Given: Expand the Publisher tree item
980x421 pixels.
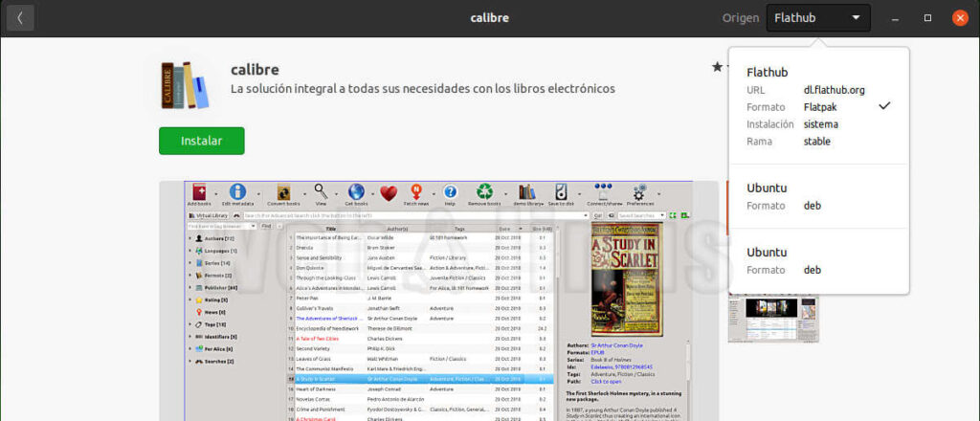Looking at the screenshot, I should coord(189,287).
